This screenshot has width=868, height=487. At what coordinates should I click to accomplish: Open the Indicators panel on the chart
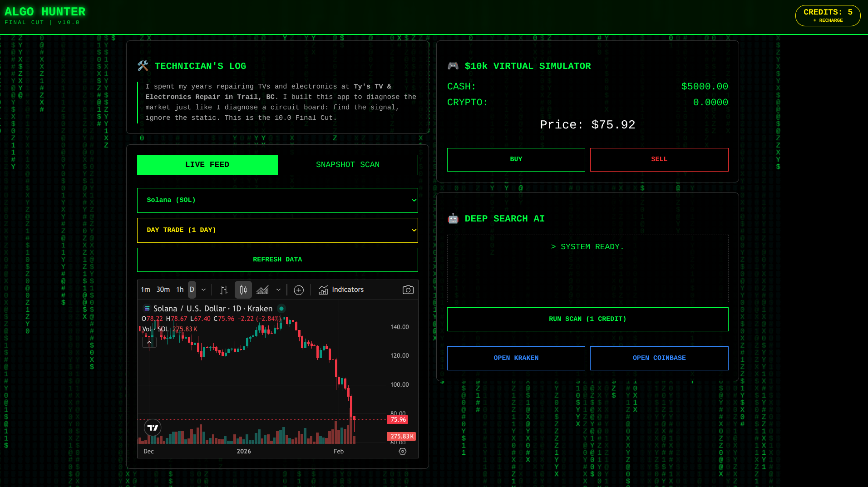click(341, 290)
